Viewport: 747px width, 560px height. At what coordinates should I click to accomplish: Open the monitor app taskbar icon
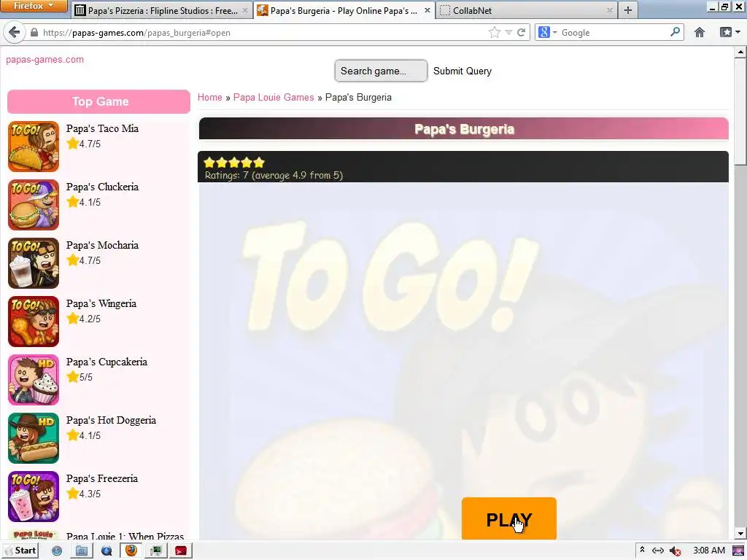click(x=156, y=551)
